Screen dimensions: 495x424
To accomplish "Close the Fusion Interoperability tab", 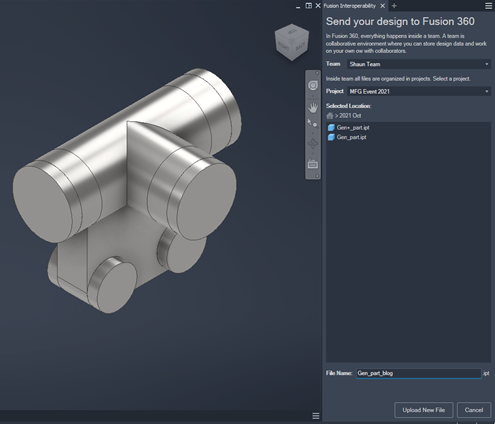I will click(383, 6).
